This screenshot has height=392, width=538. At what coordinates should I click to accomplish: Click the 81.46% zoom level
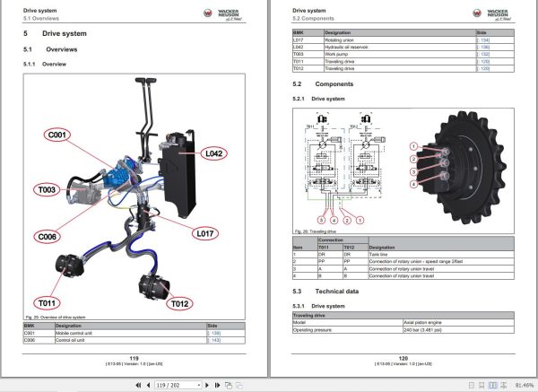(x=524, y=386)
